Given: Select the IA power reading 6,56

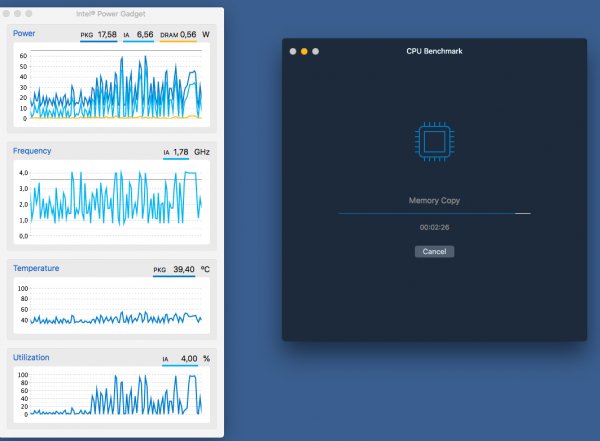Looking at the screenshot, I should (x=145, y=34).
